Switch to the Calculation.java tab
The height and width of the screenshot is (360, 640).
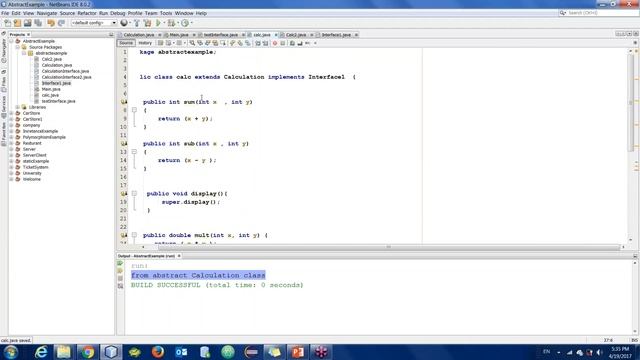(139, 35)
